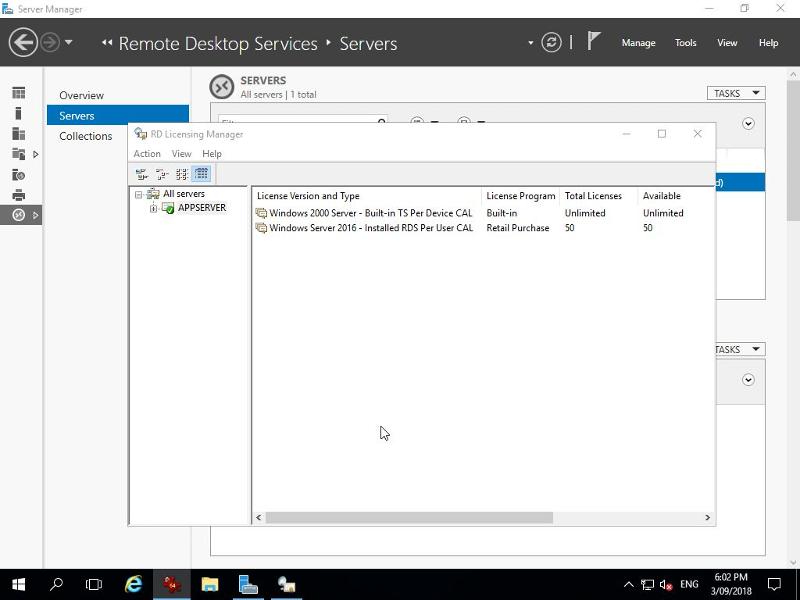Click Servers in the header breadcrumb
Viewport: 800px width, 600px height.
tap(368, 43)
